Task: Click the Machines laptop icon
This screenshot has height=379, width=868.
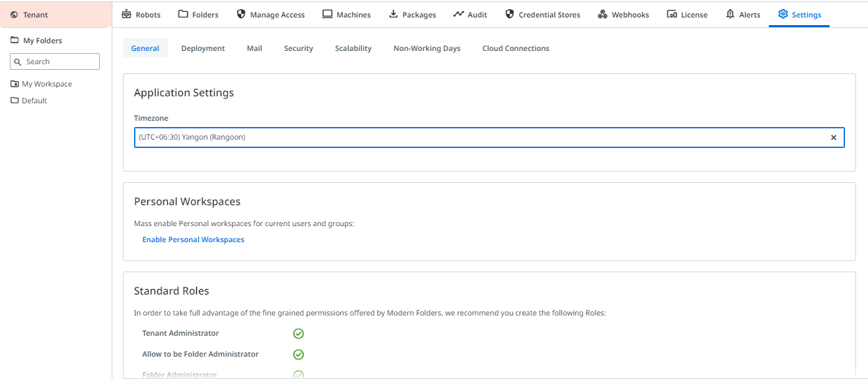Action: (x=328, y=14)
